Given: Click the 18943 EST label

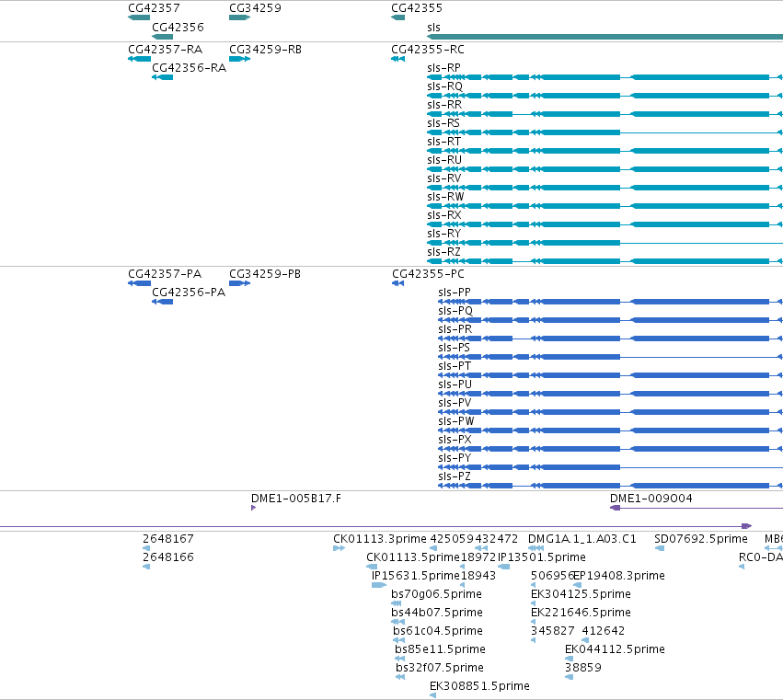Looking at the screenshot, I should (x=478, y=576).
